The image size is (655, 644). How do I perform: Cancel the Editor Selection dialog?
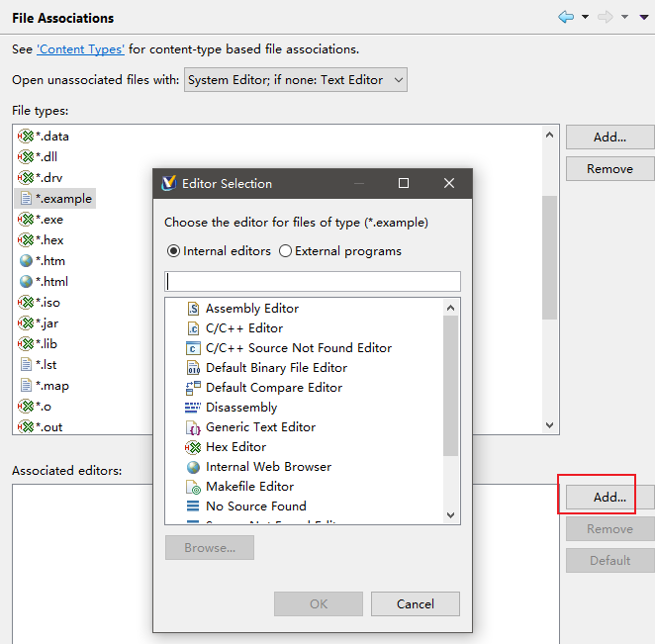[x=416, y=603]
